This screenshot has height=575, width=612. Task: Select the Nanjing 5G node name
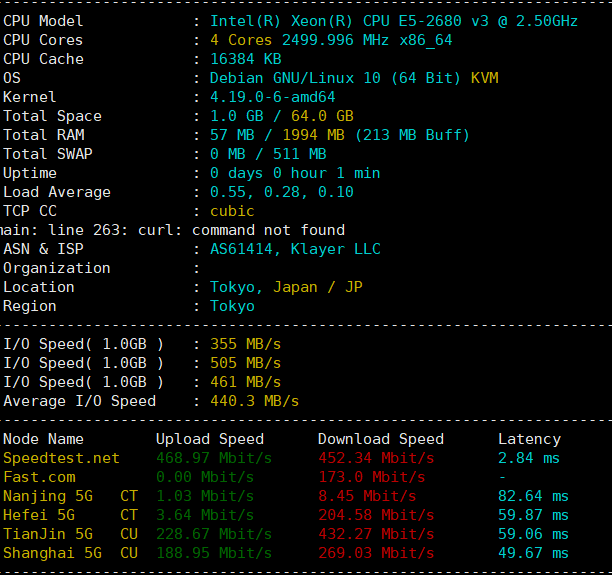coord(48,496)
